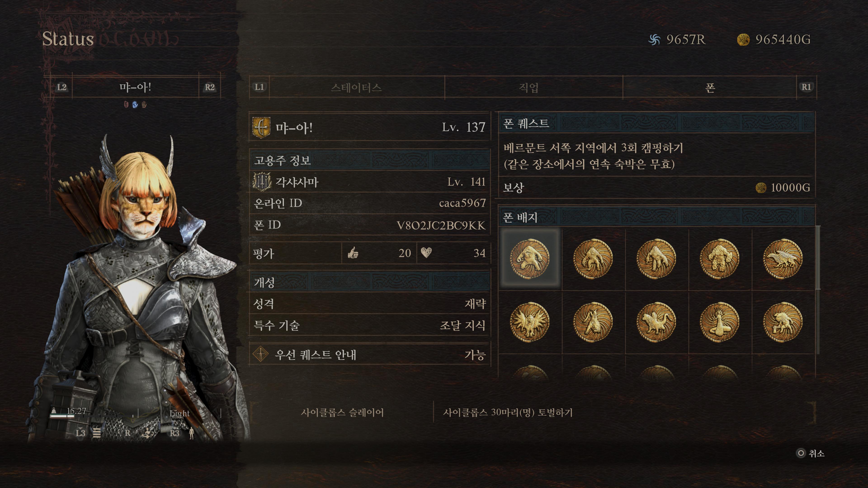Click the heart rating icon
Image resolution: width=868 pixels, height=488 pixels.
click(x=426, y=253)
